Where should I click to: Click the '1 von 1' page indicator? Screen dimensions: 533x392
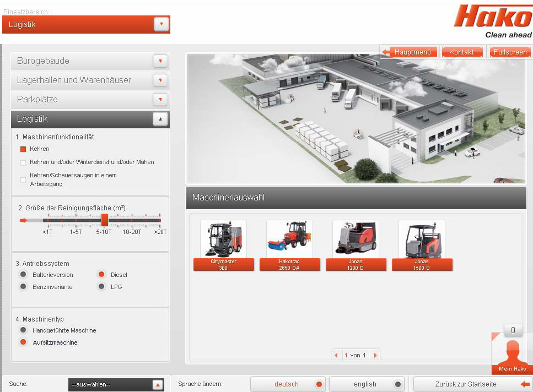pyautogui.click(x=355, y=355)
